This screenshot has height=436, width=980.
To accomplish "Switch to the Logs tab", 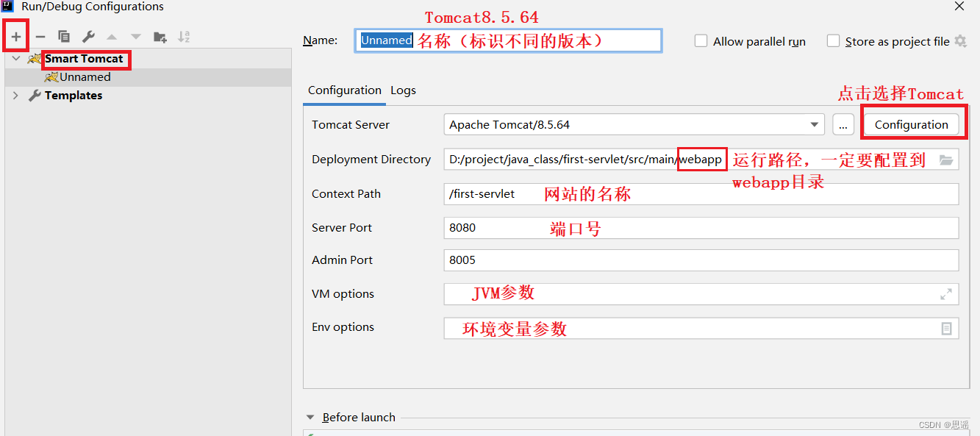I will click(403, 90).
